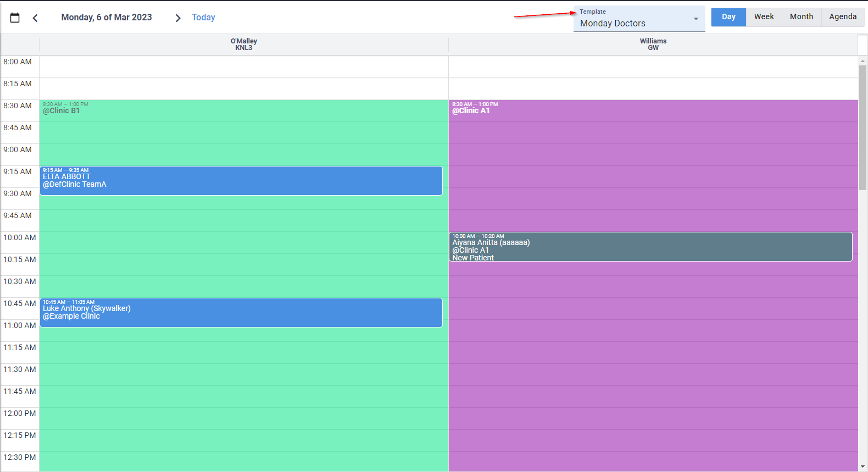Click the vertical scrollbar thumb
Image resolution: width=868 pixels, height=472 pixels.
863,127
